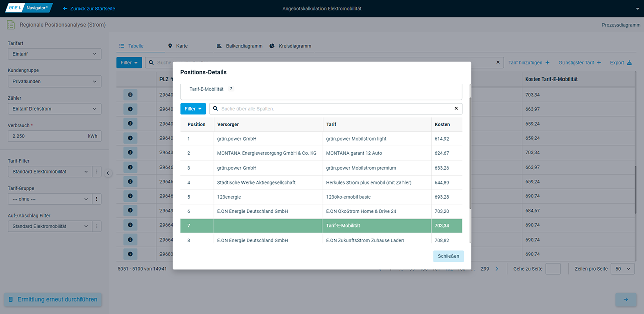Collapse the left sidebar with arrow button

point(108,173)
